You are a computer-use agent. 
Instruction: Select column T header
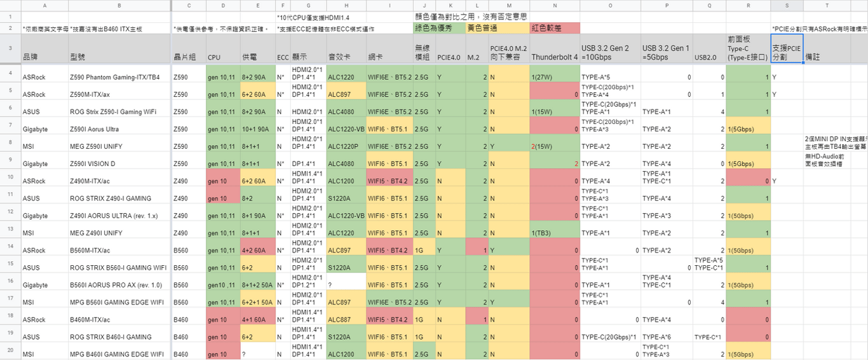[827, 5]
